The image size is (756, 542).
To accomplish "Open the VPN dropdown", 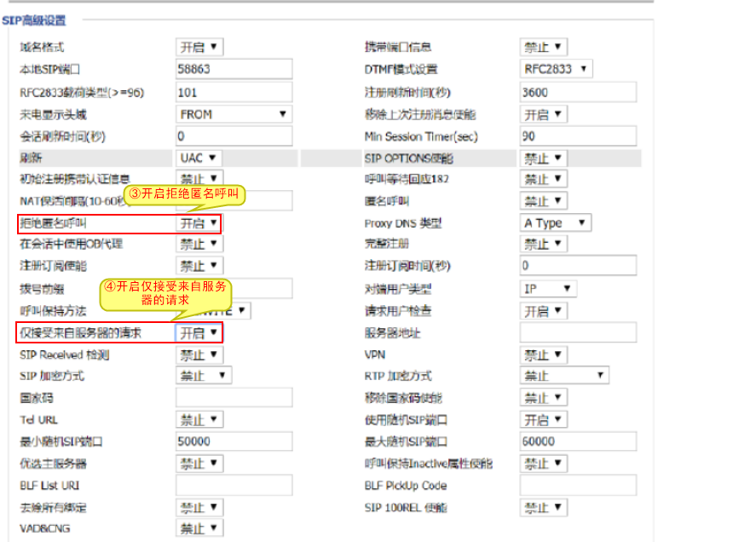I will pyautogui.click(x=544, y=355).
